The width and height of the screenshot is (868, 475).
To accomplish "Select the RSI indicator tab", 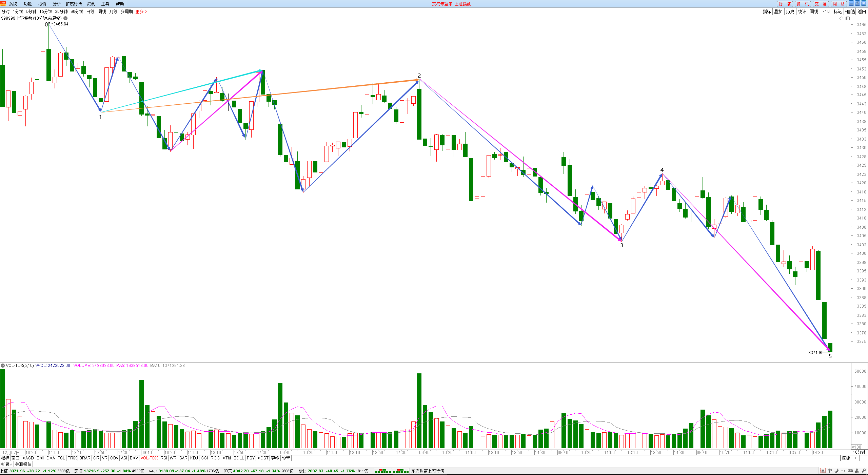I will coord(164,458).
